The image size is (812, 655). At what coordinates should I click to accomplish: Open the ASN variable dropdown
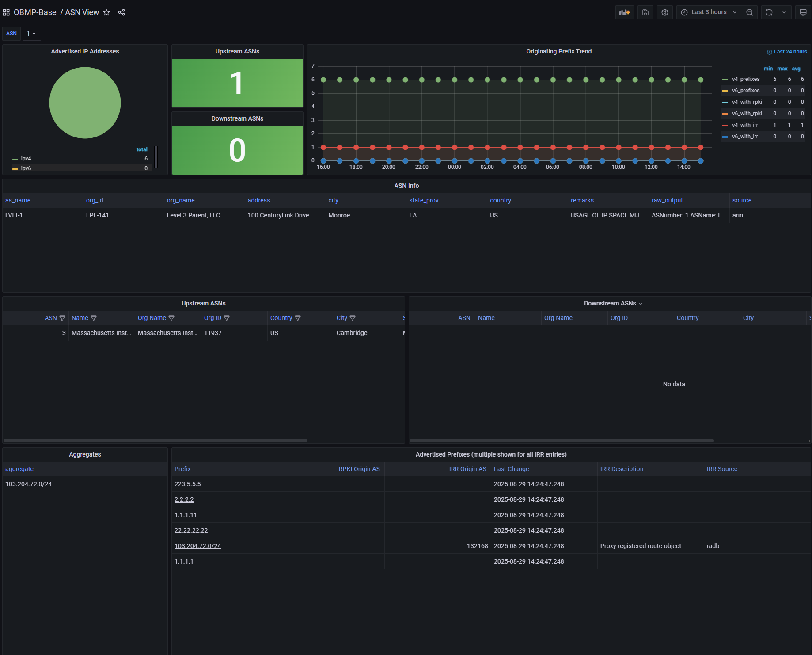(31, 34)
